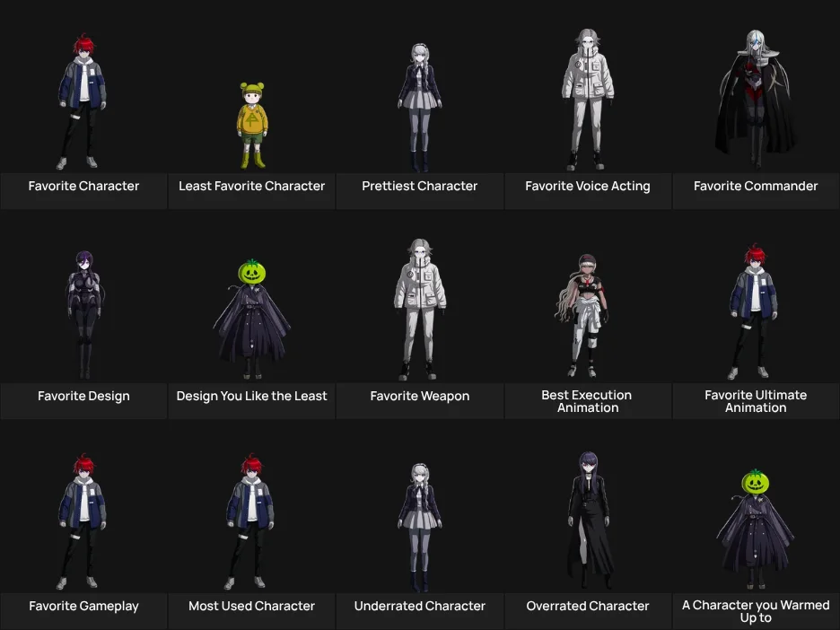840x630 pixels.
Task: Click the 'Prettiest Character' label
Action: pos(419,186)
